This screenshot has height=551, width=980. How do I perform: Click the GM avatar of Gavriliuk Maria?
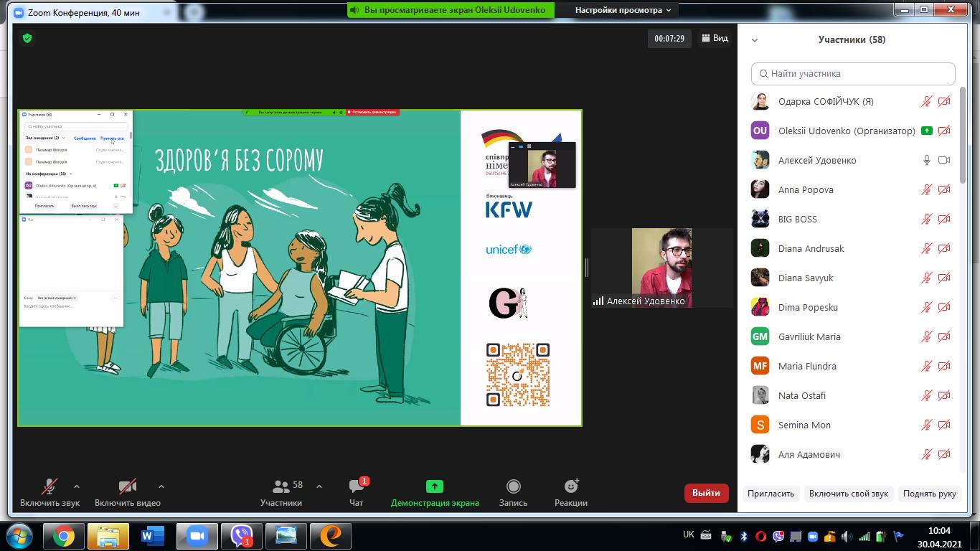(x=760, y=336)
